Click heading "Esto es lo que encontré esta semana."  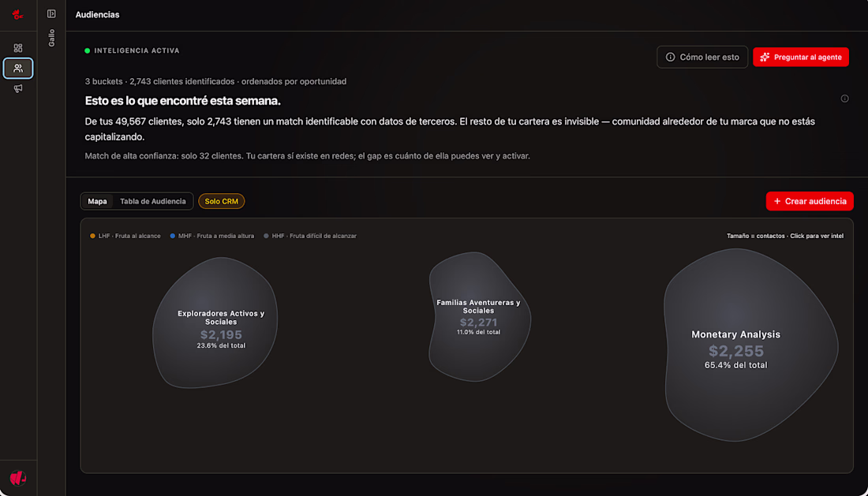pos(183,101)
